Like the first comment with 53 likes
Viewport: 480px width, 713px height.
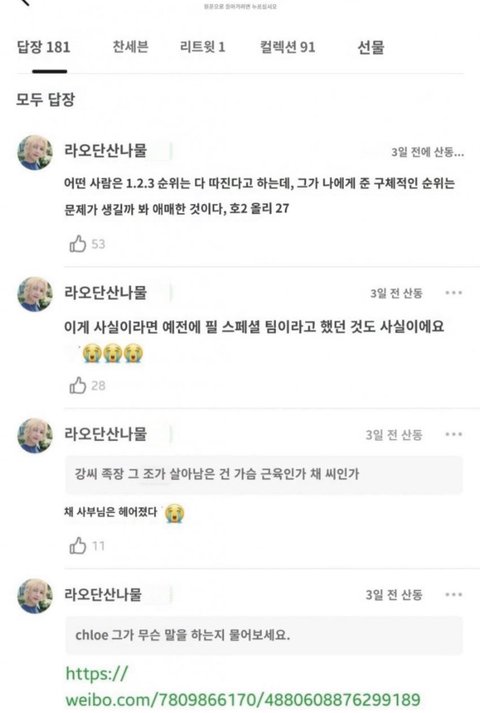(78, 244)
